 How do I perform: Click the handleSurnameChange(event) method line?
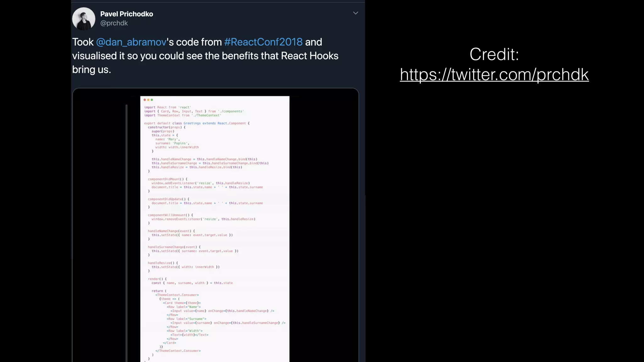point(174,247)
